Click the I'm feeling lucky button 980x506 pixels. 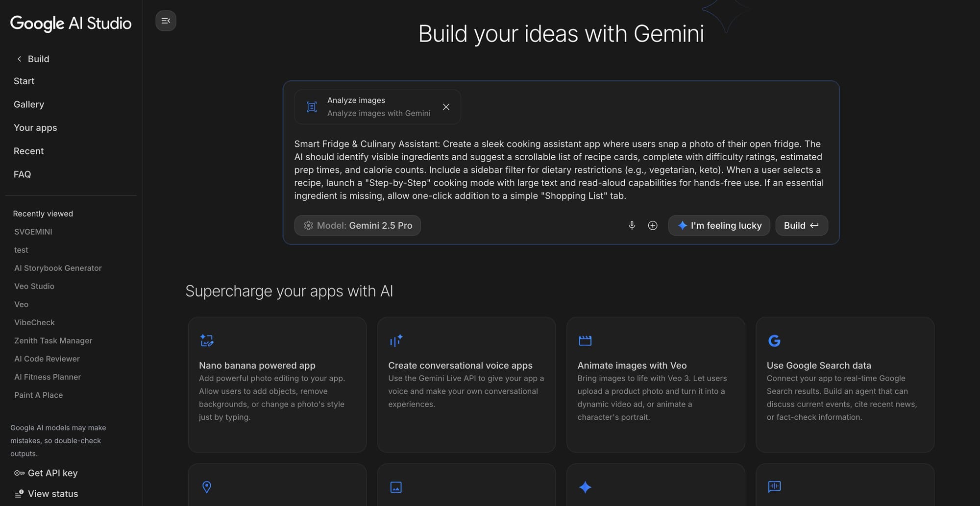pyautogui.click(x=719, y=225)
